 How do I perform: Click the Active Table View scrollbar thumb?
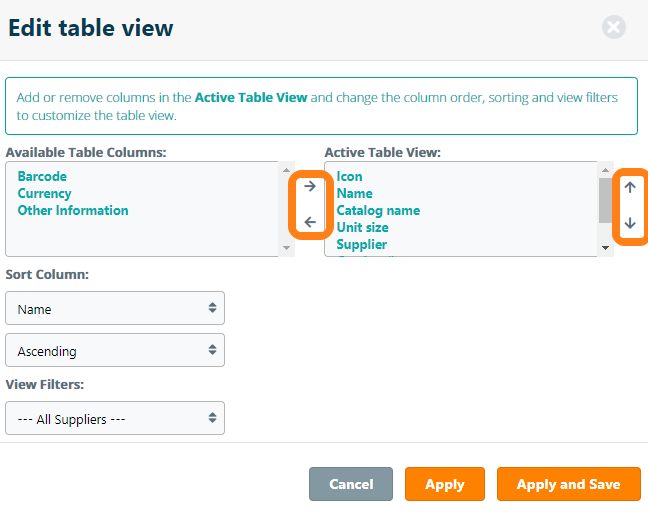[605, 199]
